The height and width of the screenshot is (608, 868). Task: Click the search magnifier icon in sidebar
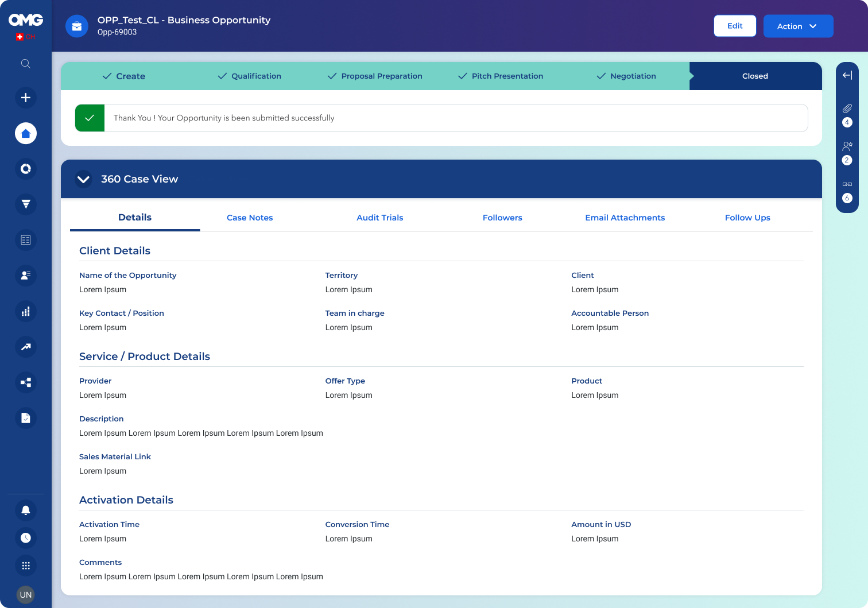(x=26, y=64)
